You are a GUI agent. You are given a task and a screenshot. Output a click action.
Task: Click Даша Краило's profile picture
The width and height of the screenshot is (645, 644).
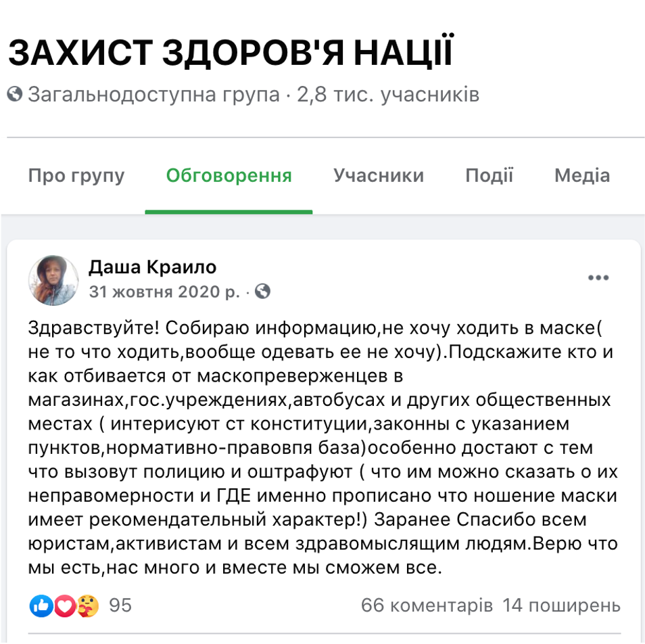click(52, 280)
